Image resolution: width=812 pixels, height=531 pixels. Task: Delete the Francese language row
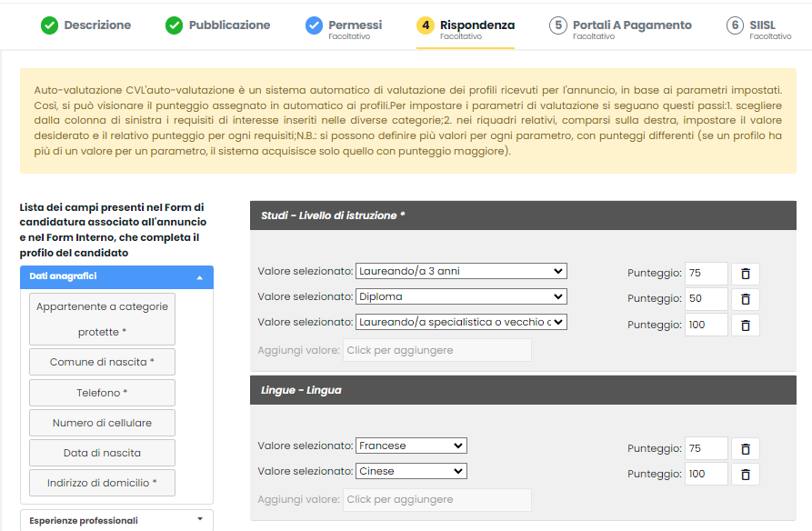[x=746, y=448]
